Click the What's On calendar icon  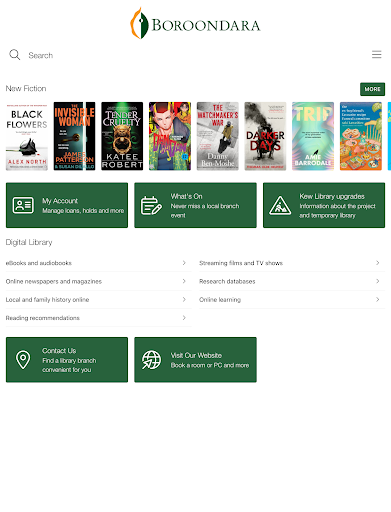click(151, 205)
